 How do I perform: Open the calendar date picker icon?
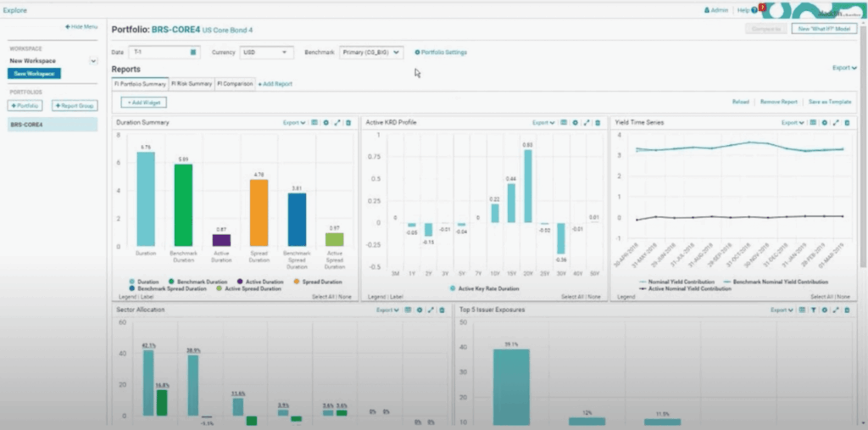[193, 53]
